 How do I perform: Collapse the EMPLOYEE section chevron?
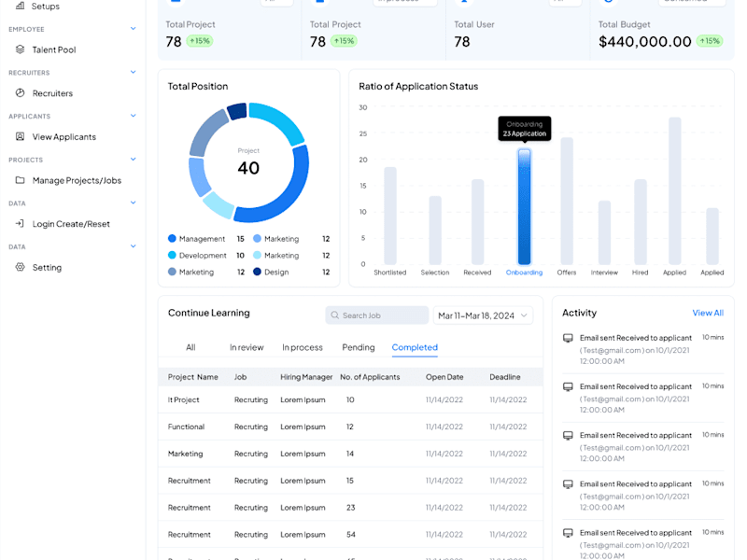pos(134,29)
